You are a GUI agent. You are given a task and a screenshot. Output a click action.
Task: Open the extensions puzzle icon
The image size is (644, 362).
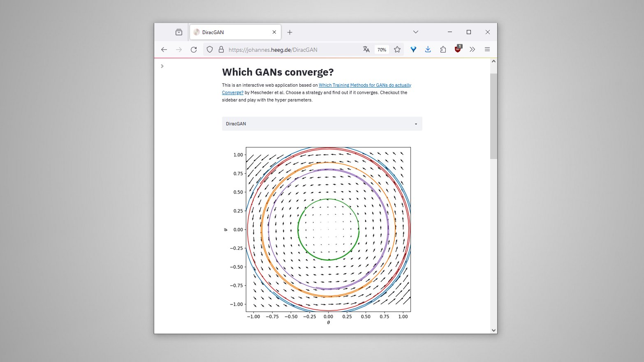(443, 50)
